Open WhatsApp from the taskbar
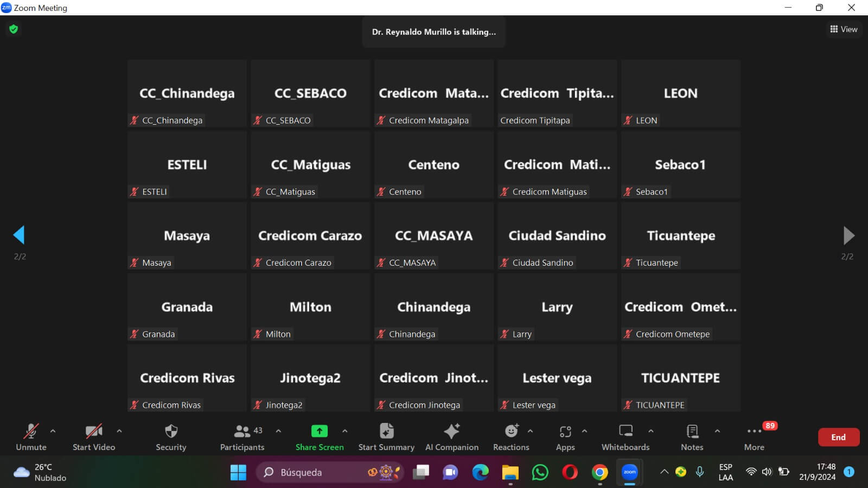868x488 pixels. click(540, 472)
